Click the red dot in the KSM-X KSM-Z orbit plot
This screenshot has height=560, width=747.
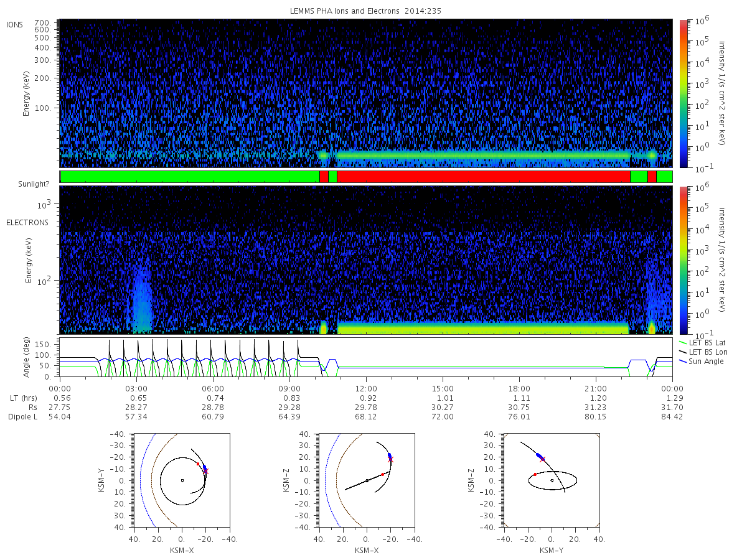click(382, 475)
